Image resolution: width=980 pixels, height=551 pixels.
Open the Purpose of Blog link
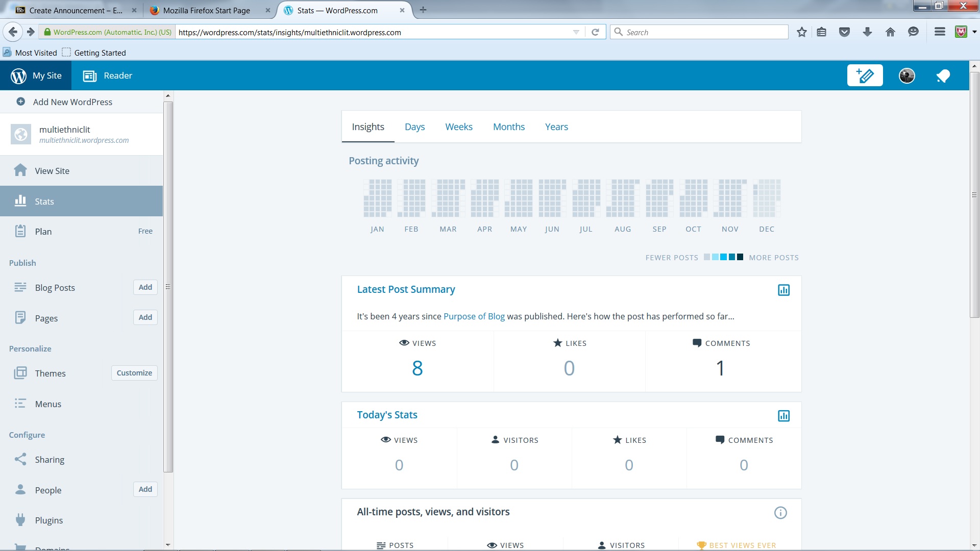[474, 316]
